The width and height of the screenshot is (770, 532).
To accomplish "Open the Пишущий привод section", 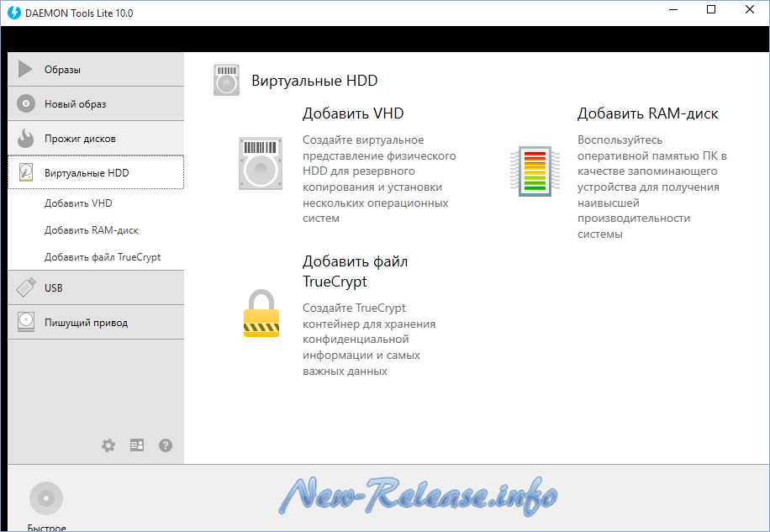I will 96,322.
